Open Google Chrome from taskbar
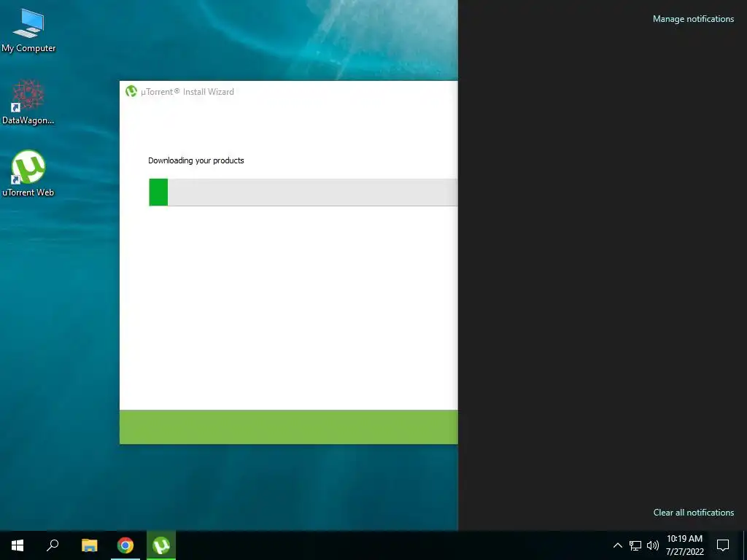The height and width of the screenshot is (560, 747). (x=125, y=545)
